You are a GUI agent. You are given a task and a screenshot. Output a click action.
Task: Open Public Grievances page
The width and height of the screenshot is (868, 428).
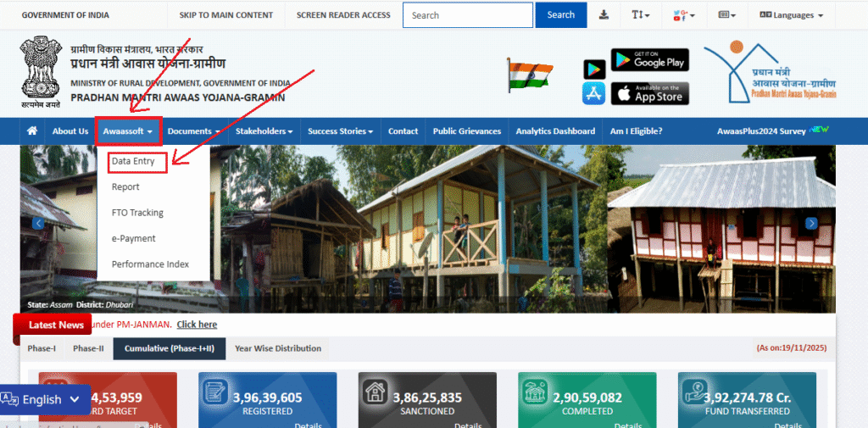467,131
